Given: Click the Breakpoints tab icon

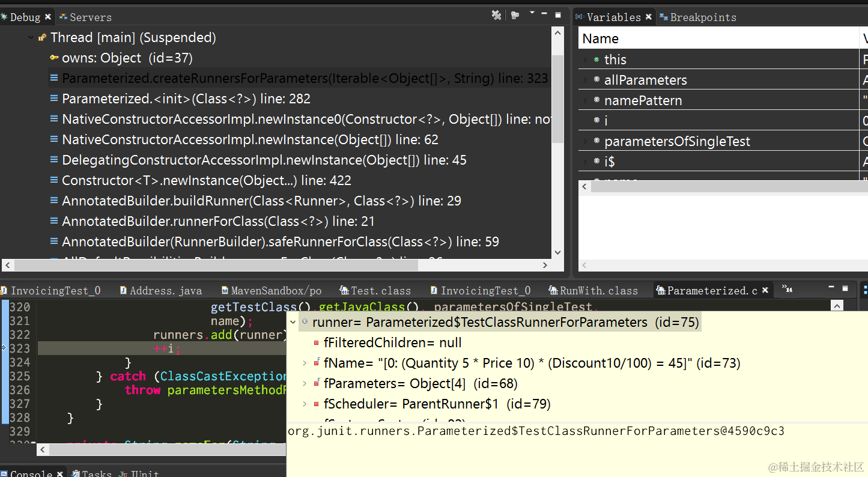Looking at the screenshot, I should 664,17.
